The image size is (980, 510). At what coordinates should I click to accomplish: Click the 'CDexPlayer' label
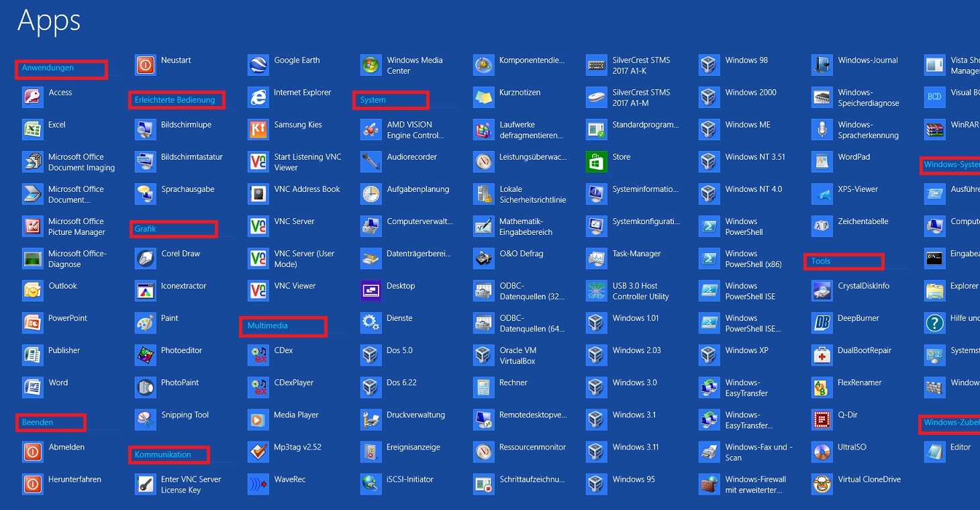(x=293, y=382)
